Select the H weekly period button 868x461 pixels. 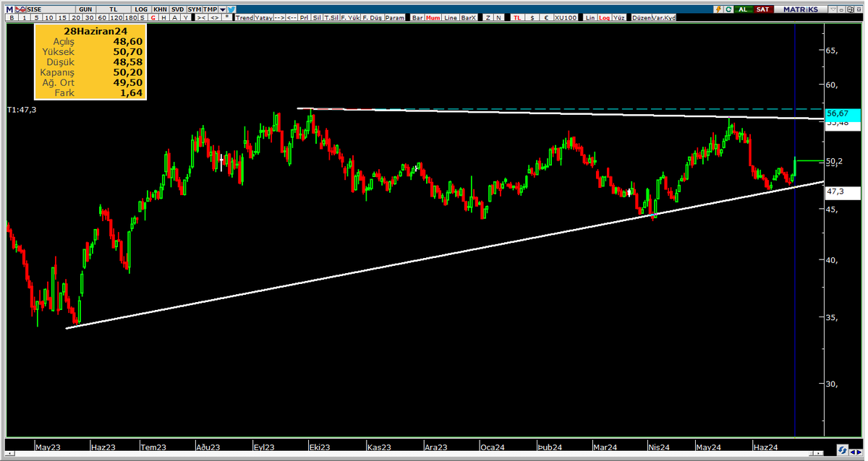[163, 17]
